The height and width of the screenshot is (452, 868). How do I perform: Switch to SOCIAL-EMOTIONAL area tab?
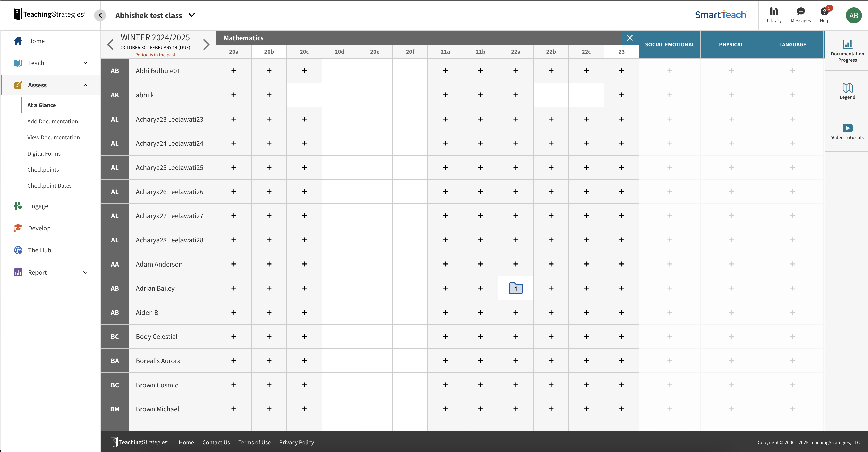click(x=670, y=45)
